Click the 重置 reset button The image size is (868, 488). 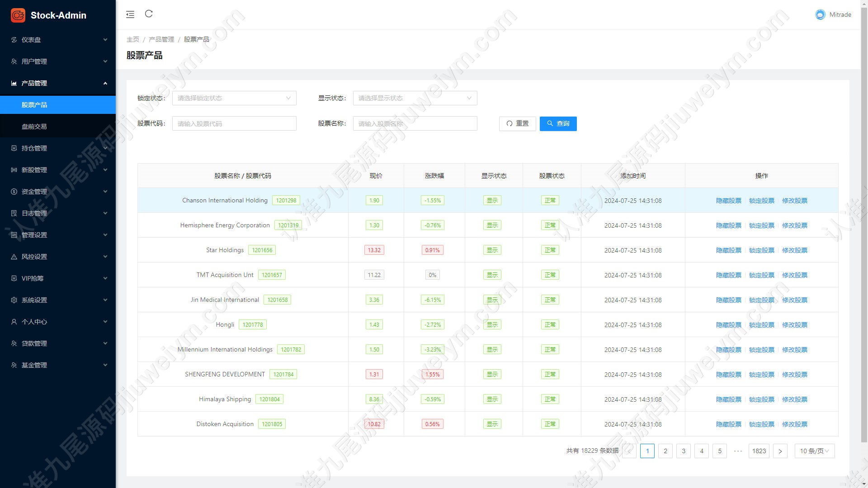pos(517,123)
